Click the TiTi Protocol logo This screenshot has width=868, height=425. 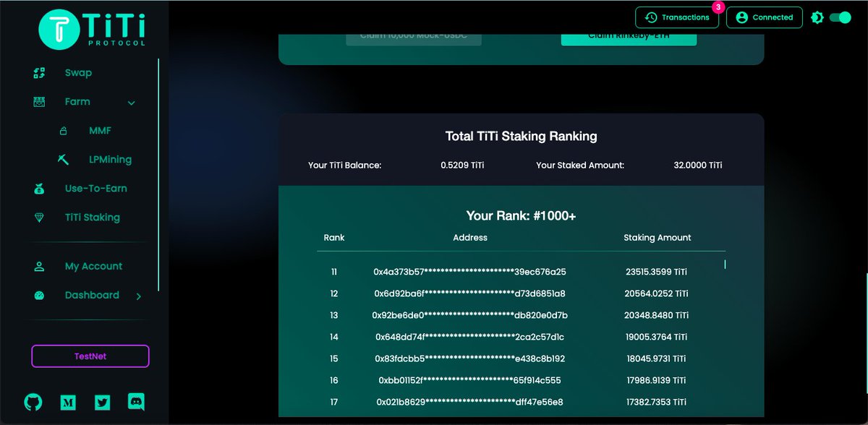92,30
